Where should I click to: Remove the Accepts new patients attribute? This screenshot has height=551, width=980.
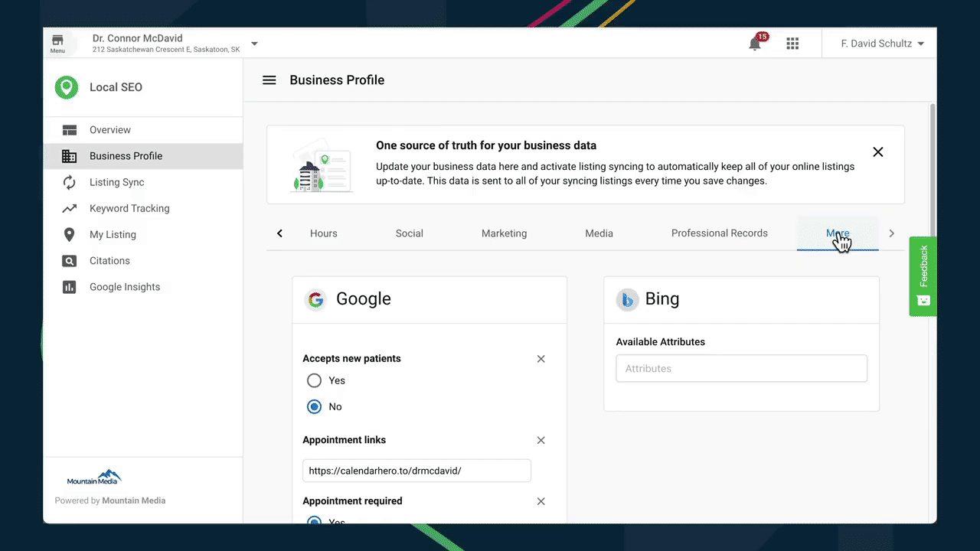tap(541, 359)
